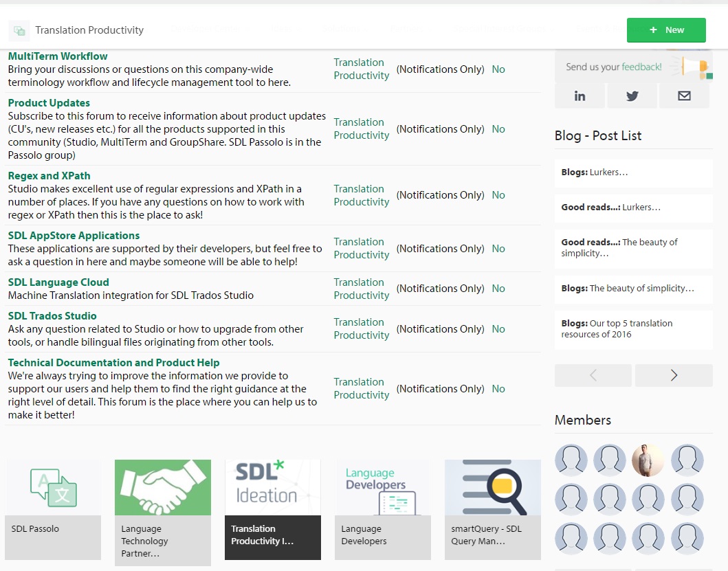Open the SDL Passolo group icon
The image size is (728, 571).
pos(53,487)
